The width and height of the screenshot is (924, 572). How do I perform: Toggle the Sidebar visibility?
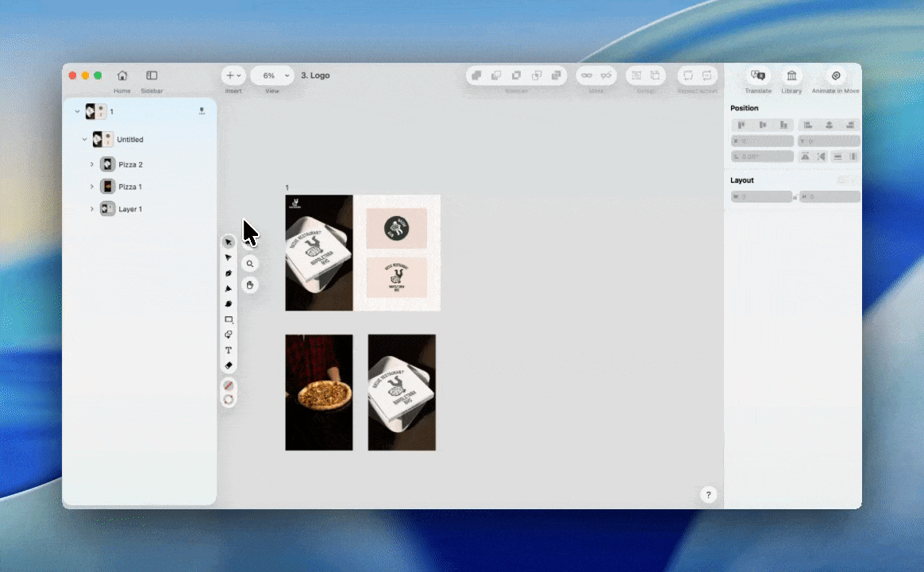coord(152,76)
